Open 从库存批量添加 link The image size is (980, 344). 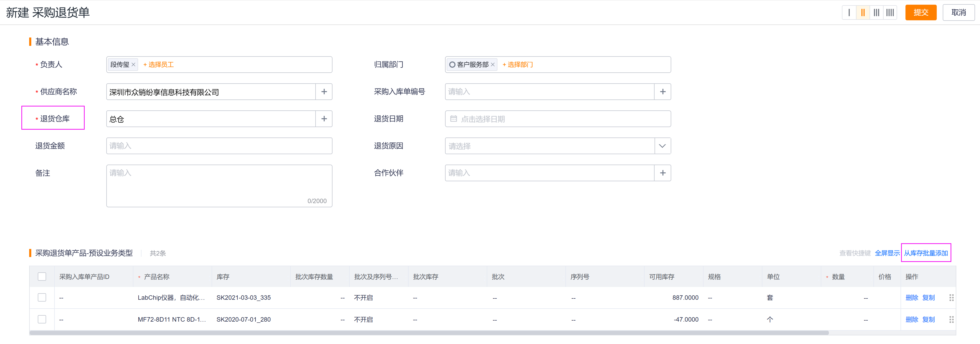click(926, 253)
